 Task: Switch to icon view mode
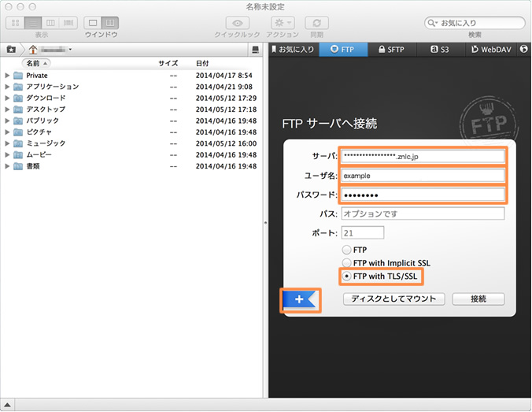point(15,23)
